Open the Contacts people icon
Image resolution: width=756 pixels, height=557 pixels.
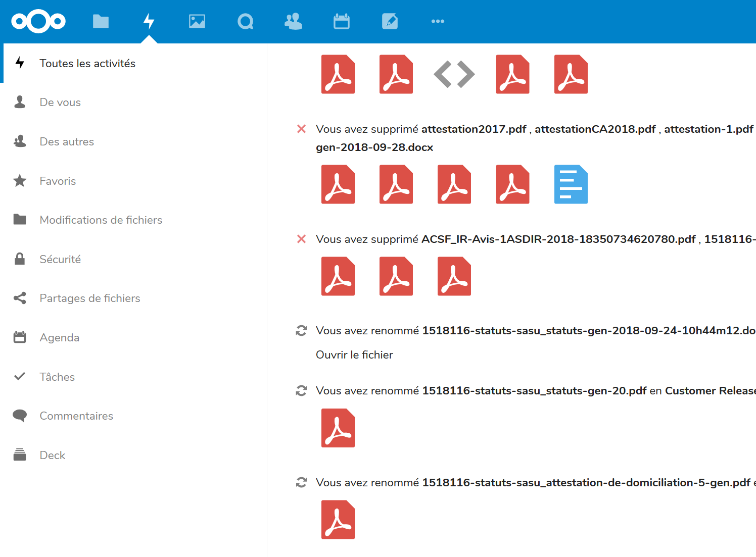(x=294, y=21)
